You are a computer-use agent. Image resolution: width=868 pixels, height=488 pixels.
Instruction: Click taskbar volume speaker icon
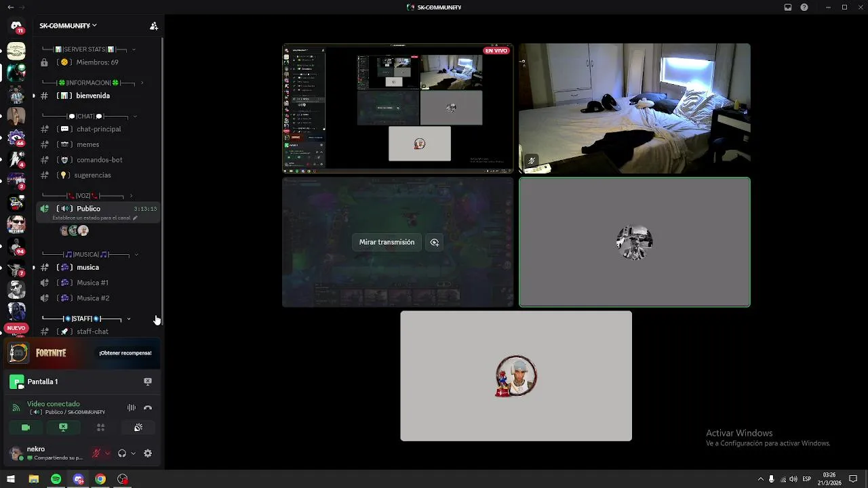click(793, 479)
